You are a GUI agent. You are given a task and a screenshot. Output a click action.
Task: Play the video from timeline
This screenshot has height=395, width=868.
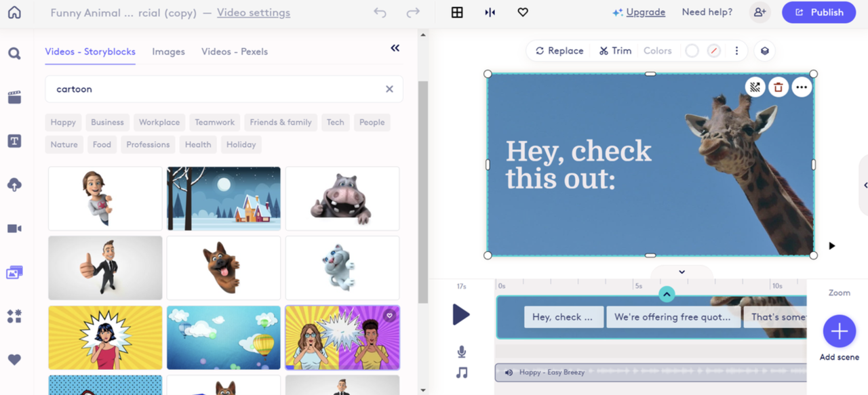click(x=461, y=314)
